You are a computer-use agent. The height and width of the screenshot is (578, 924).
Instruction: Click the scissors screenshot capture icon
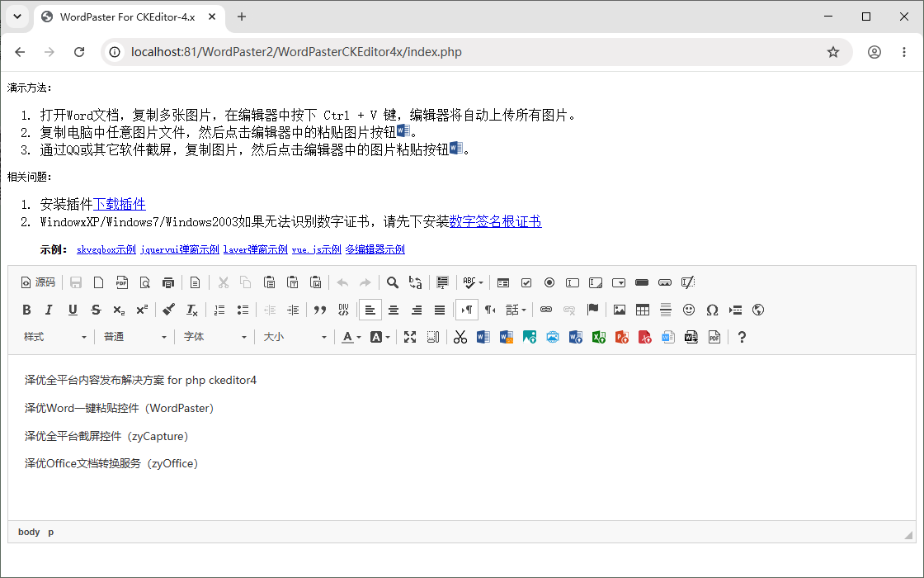click(460, 337)
